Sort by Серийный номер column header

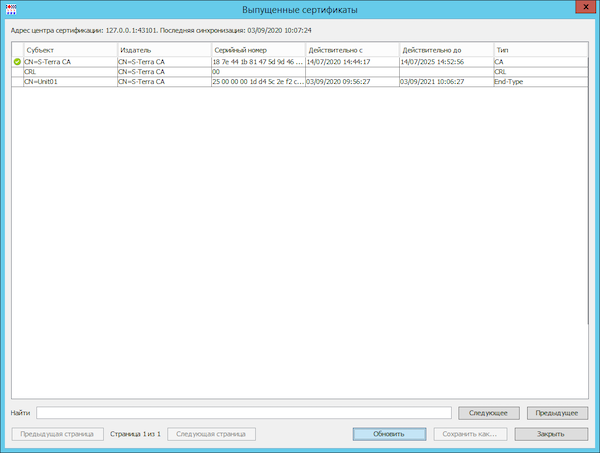(x=258, y=50)
